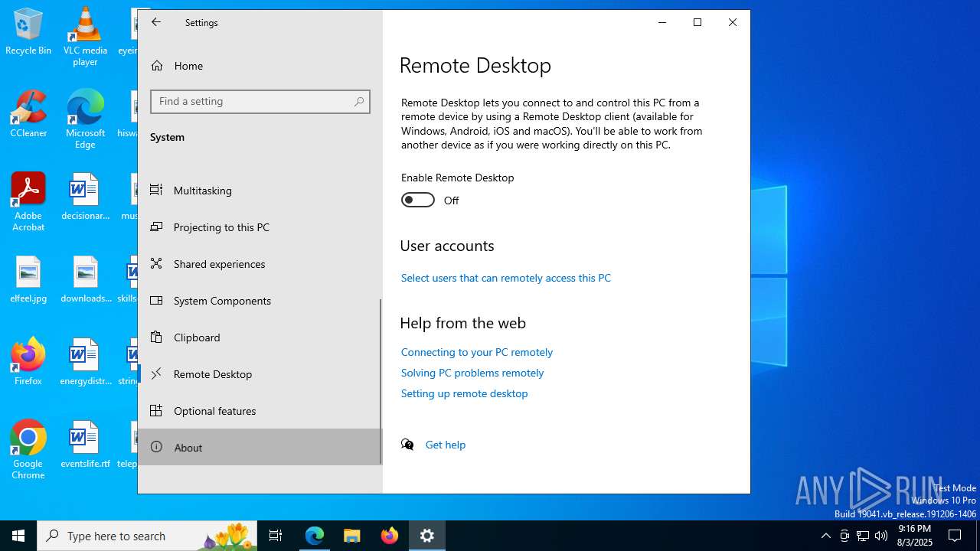The width and height of the screenshot is (980, 551).
Task: Open Select users that can remotely access link
Action: point(506,278)
